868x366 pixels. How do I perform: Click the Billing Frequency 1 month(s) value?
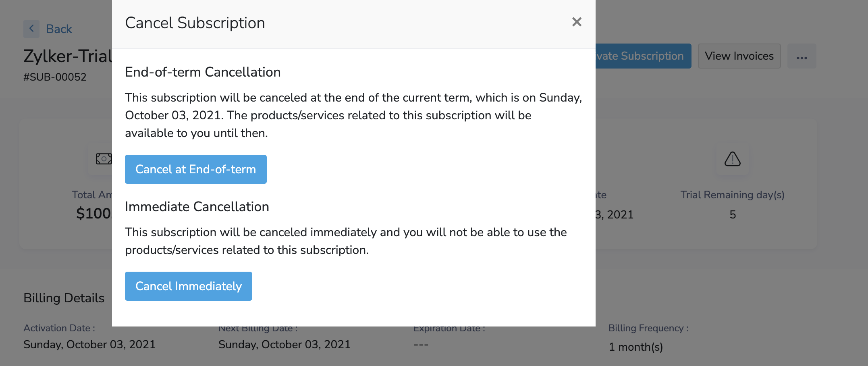[x=635, y=347]
